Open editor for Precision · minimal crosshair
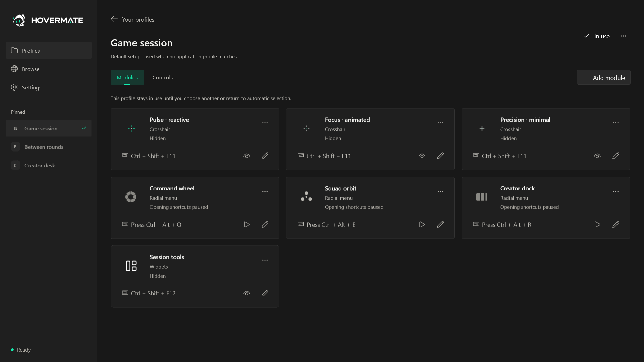 click(x=616, y=156)
